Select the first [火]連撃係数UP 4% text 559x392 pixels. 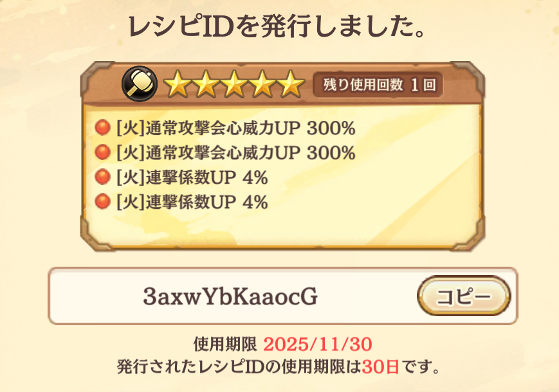pyautogui.click(x=192, y=177)
